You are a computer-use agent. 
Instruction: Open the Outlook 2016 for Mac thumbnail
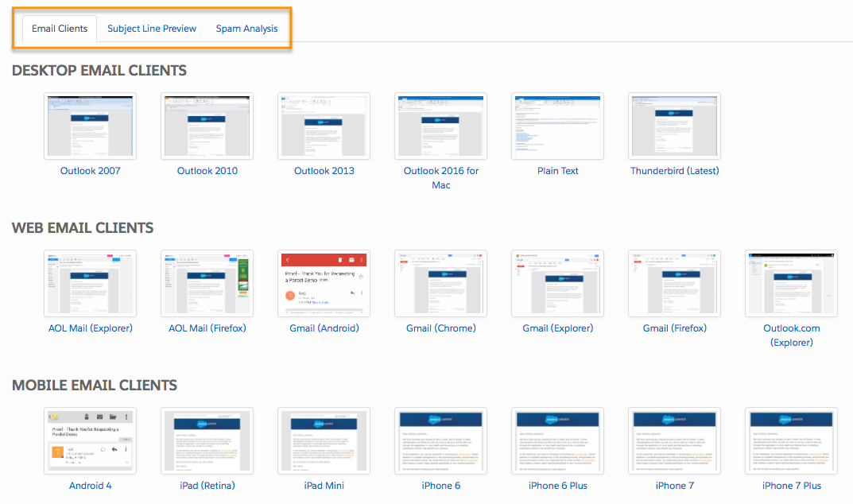click(440, 126)
